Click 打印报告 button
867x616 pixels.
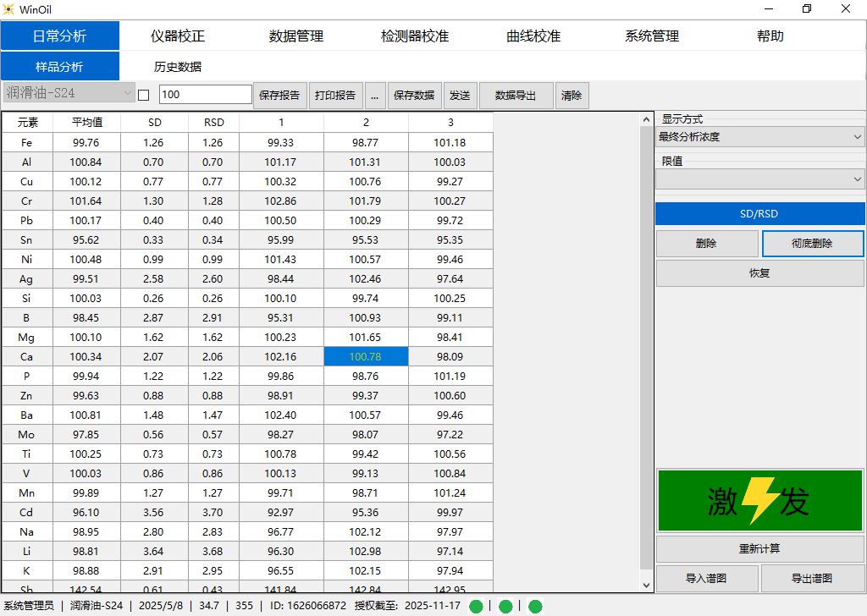pos(335,95)
